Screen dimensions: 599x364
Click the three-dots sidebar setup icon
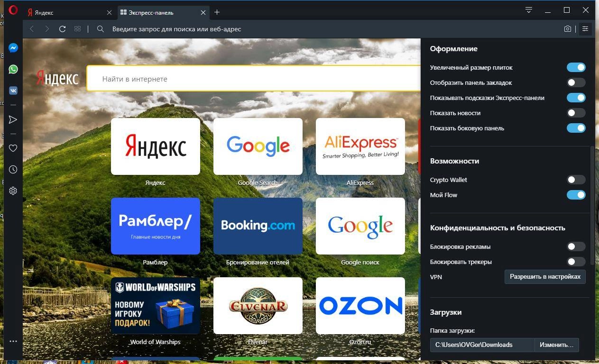click(x=13, y=341)
